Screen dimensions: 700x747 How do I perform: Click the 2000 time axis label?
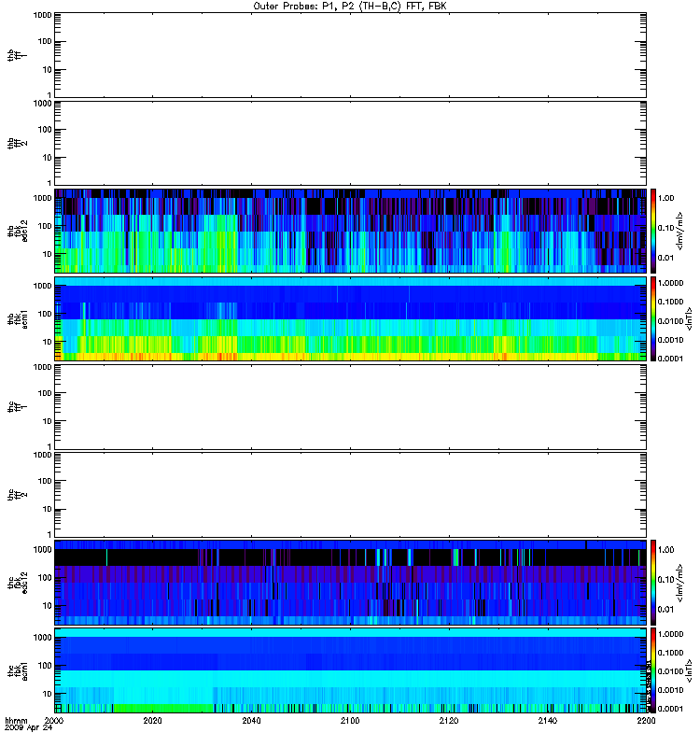[53, 720]
